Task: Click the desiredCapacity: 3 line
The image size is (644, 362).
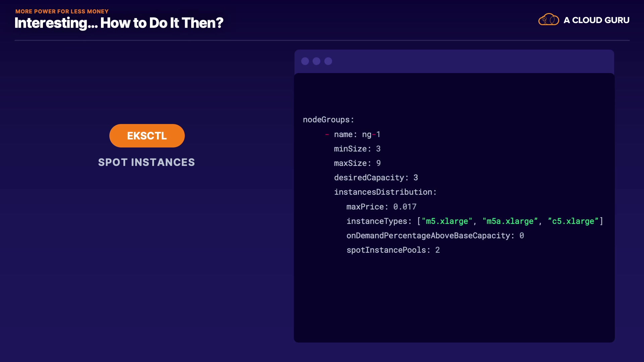Action: click(x=376, y=178)
